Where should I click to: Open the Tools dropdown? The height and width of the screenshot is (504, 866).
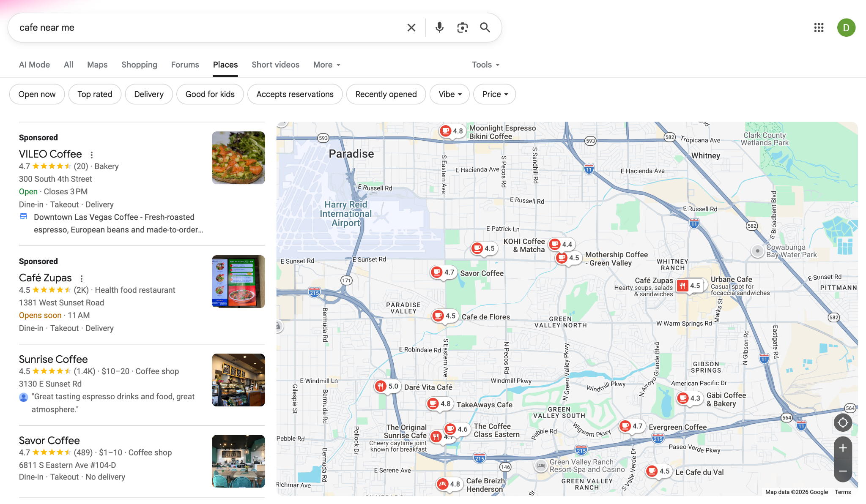coord(485,65)
